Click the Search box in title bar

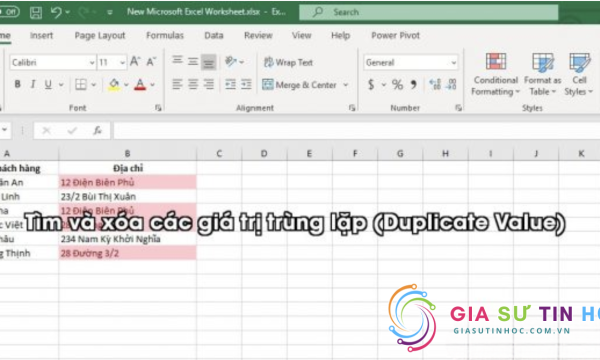(x=429, y=12)
